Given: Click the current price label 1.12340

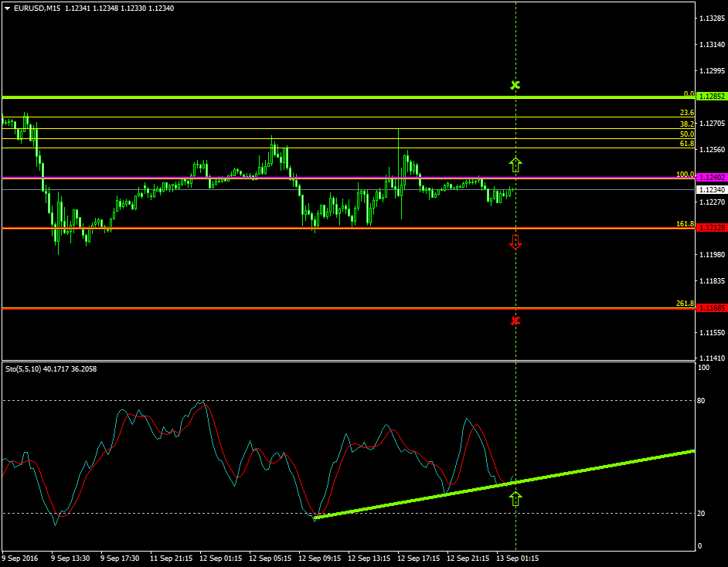Looking at the screenshot, I should [711, 189].
